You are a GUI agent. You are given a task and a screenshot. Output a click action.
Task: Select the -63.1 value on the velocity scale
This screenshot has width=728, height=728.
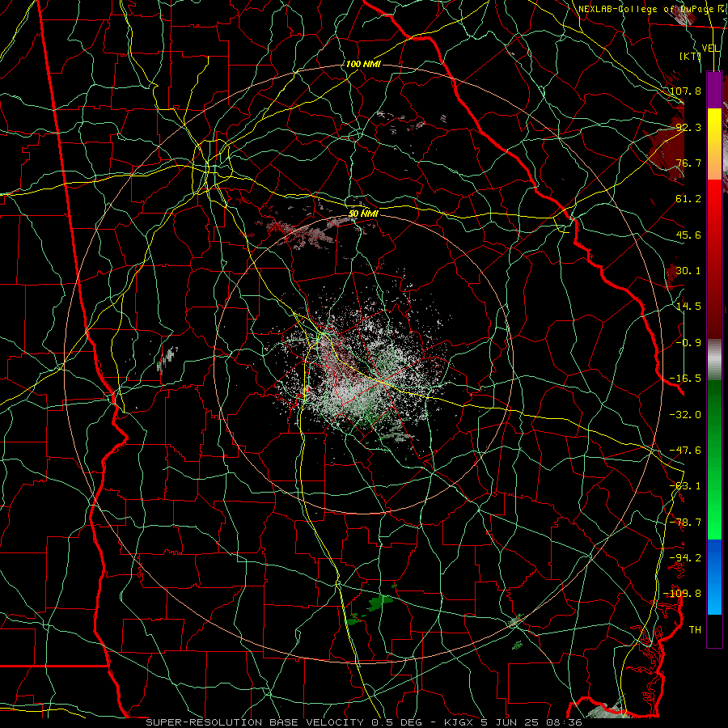coord(685,486)
